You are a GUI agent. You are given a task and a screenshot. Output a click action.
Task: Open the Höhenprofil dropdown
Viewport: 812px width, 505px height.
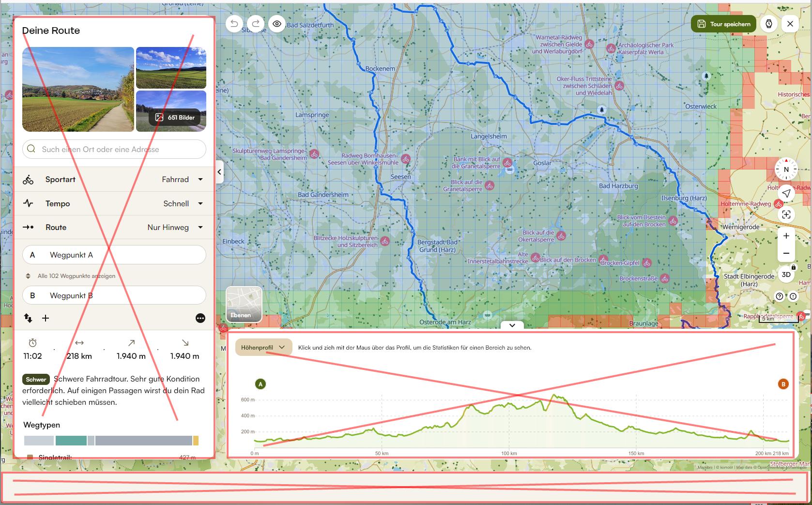tap(263, 347)
